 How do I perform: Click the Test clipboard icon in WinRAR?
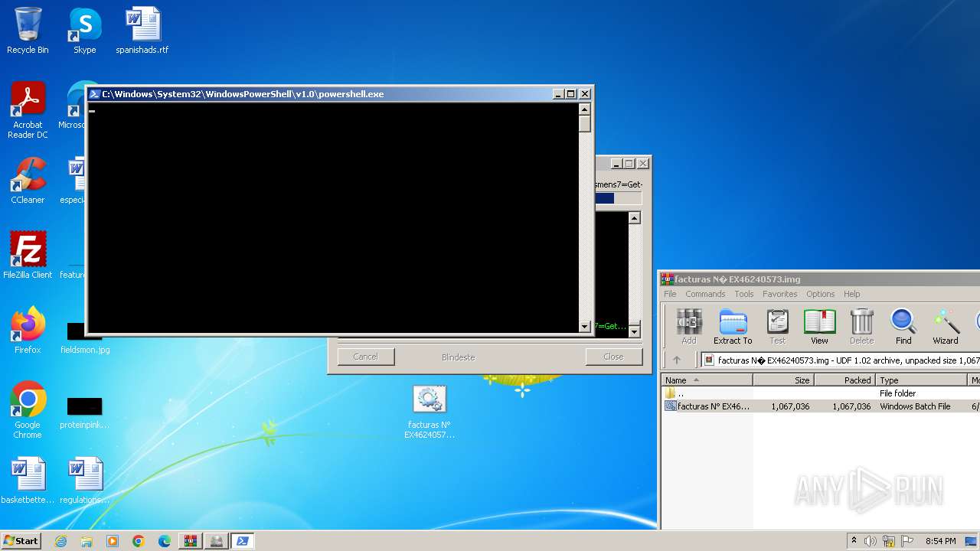point(777,327)
